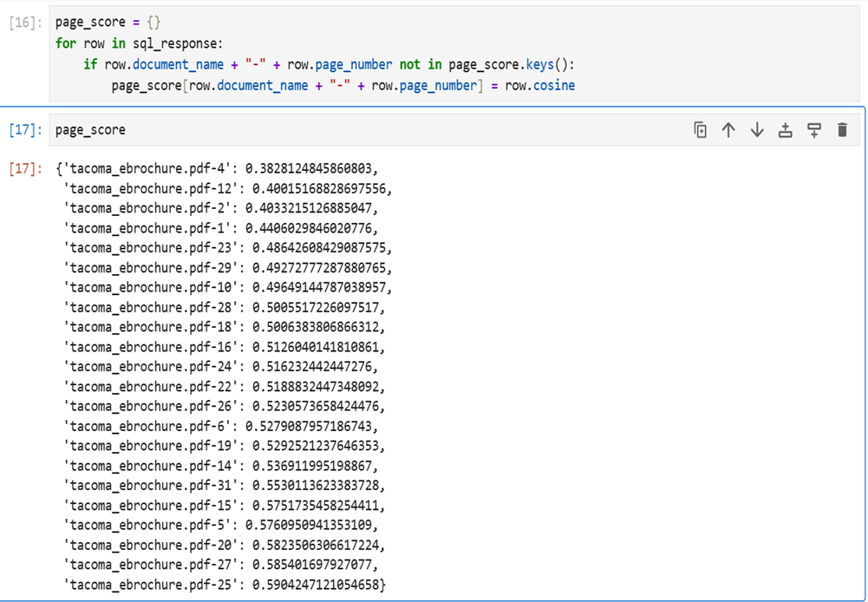868x602 pixels.
Task: Place cursor on 'for row in sql_response' line
Action: [139, 43]
